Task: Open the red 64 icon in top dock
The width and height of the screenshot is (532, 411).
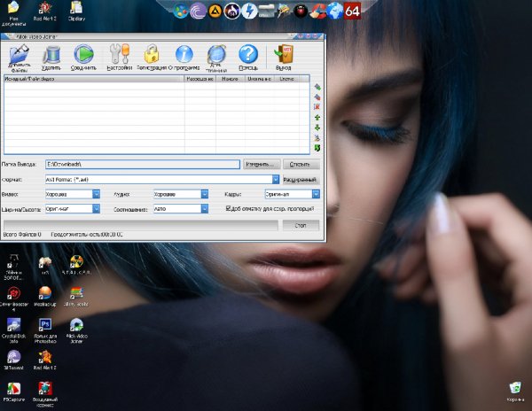Action: click(x=352, y=12)
